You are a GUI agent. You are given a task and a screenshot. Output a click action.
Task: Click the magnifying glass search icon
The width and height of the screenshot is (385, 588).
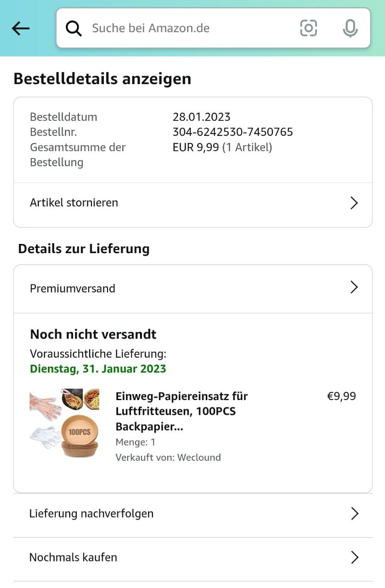(x=74, y=28)
